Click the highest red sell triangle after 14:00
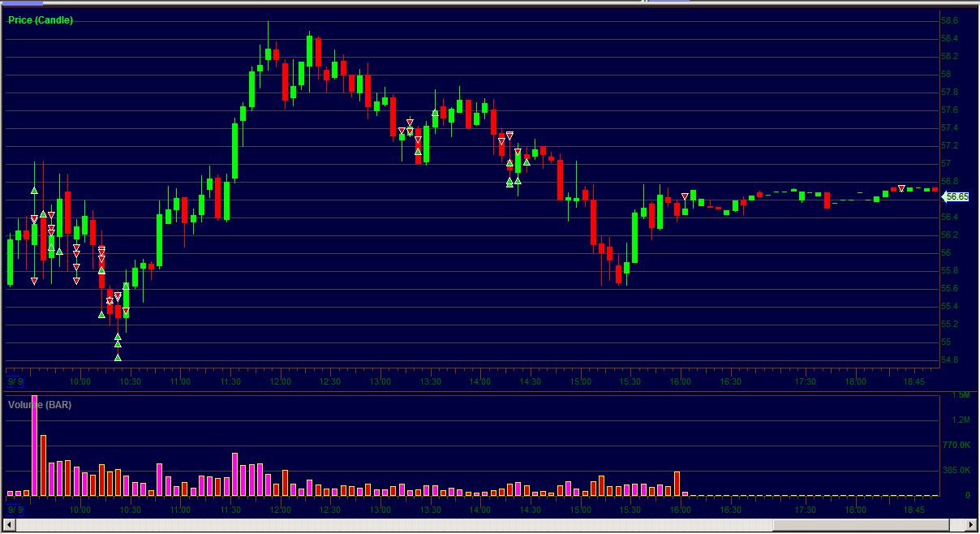 pos(509,135)
